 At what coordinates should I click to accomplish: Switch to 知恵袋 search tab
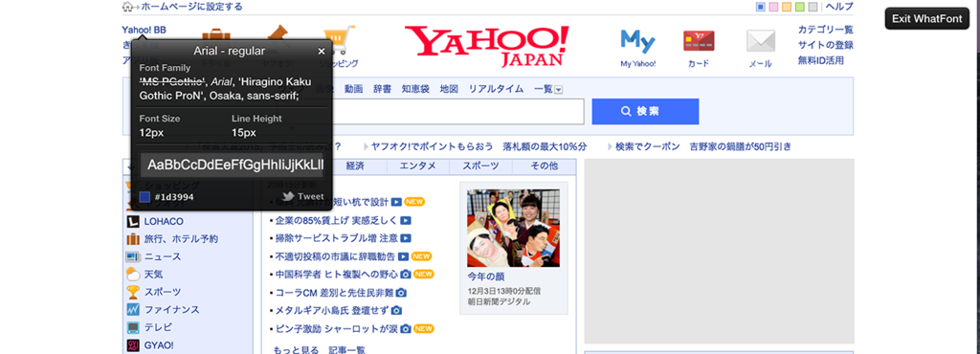415,89
